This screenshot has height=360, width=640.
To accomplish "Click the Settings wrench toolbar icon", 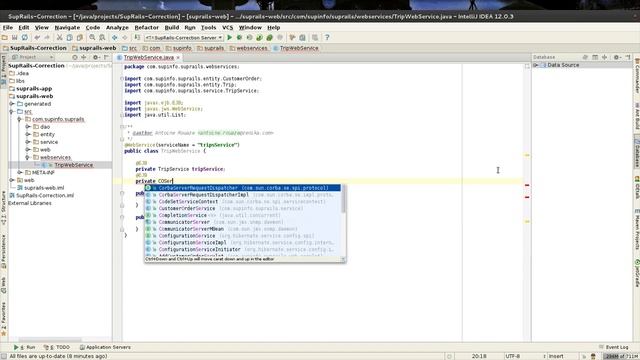I will pos(292,38).
